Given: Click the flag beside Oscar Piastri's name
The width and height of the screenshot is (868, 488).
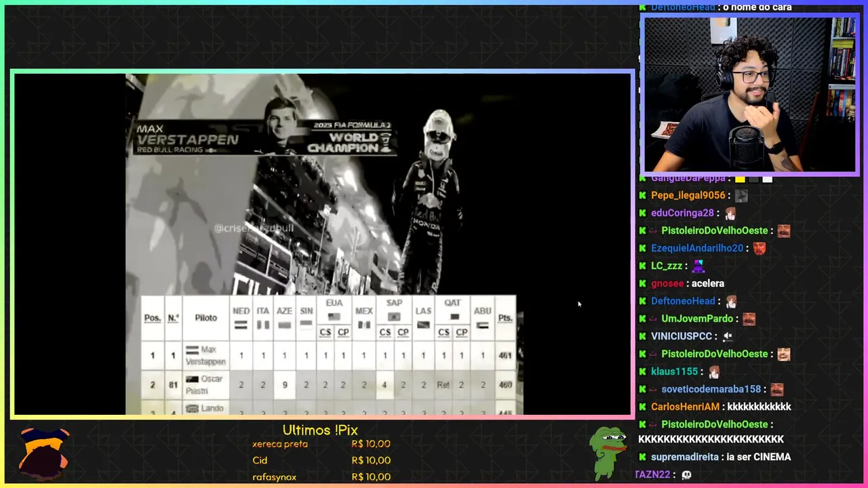Looking at the screenshot, I should click(x=193, y=380).
